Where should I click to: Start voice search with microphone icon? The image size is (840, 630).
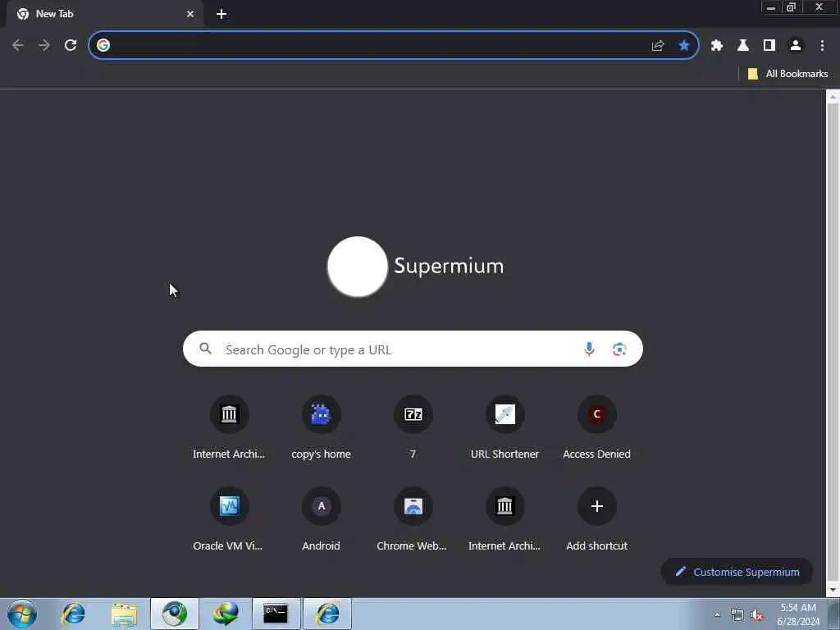(589, 349)
